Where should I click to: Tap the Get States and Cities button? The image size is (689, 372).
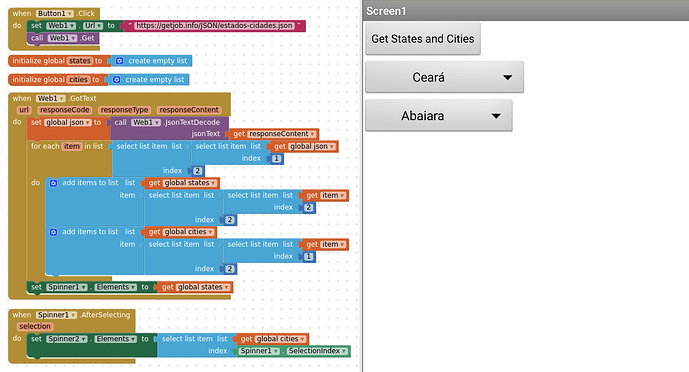tap(423, 39)
